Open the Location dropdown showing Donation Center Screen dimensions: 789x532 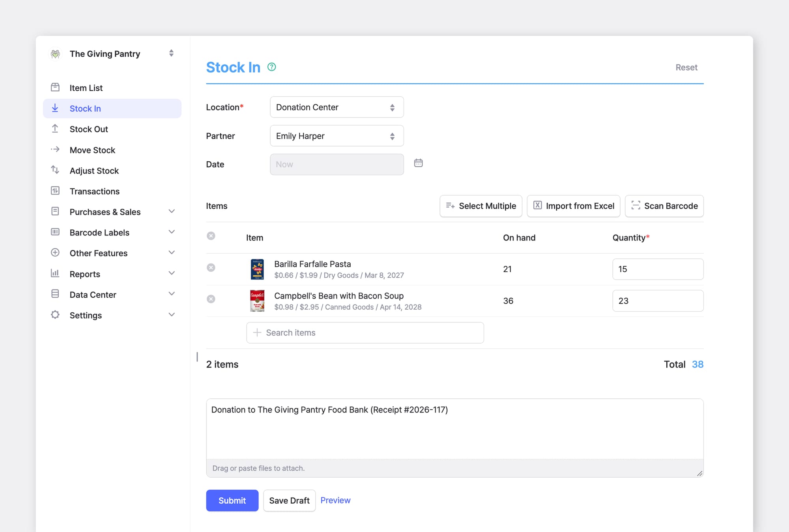coord(337,107)
